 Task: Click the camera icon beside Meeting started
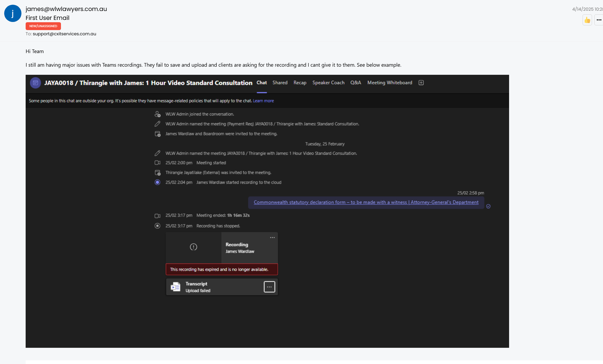coord(157,163)
